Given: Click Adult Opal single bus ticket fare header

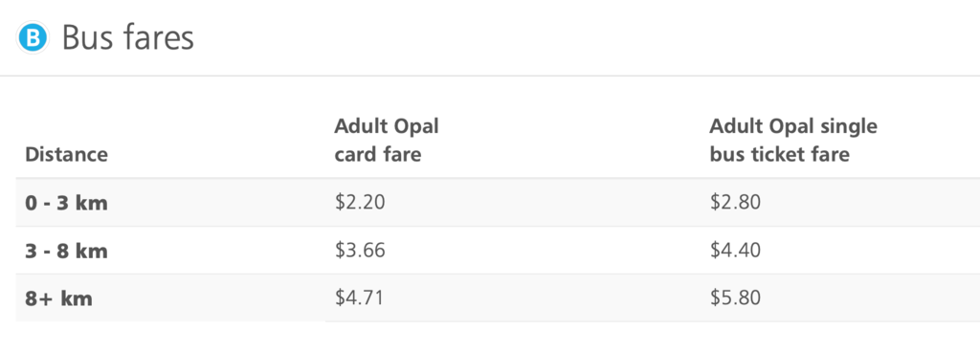Looking at the screenshot, I should point(793,140).
